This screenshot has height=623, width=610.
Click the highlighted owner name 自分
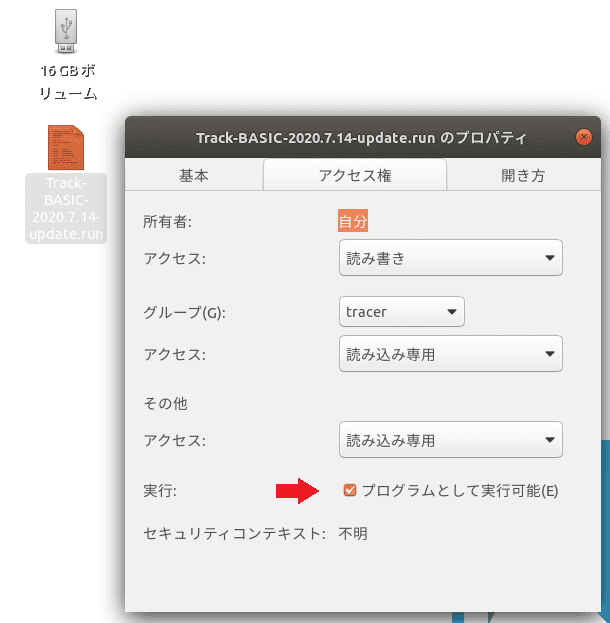[x=353, y=221]
